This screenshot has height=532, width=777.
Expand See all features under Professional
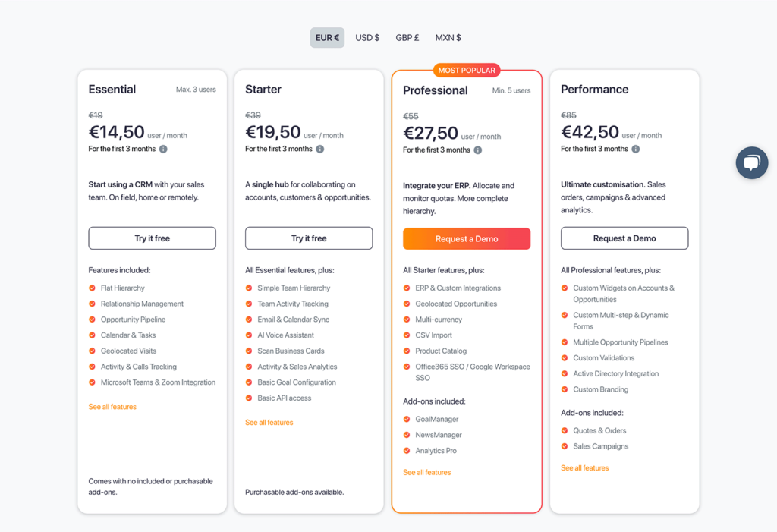(427, 473)
